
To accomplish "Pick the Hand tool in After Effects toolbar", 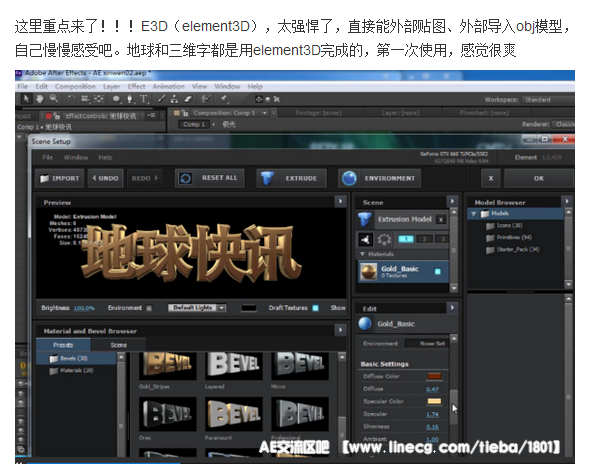I will pos(39,99).
